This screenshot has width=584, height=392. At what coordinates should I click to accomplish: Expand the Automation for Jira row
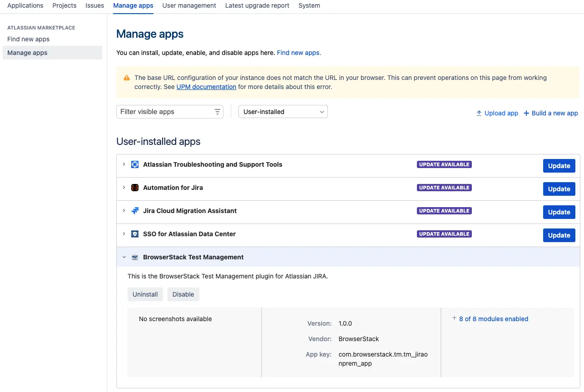(124, 188)
